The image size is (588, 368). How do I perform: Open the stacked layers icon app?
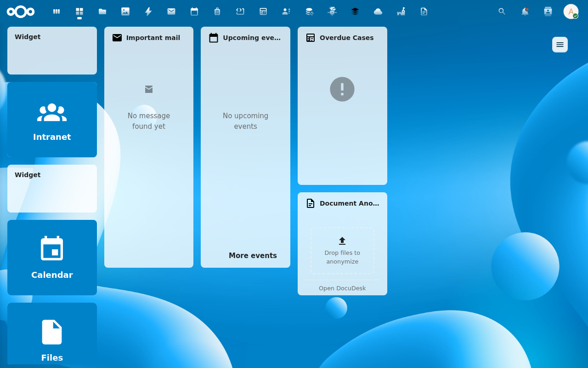(x=355, y=11)
